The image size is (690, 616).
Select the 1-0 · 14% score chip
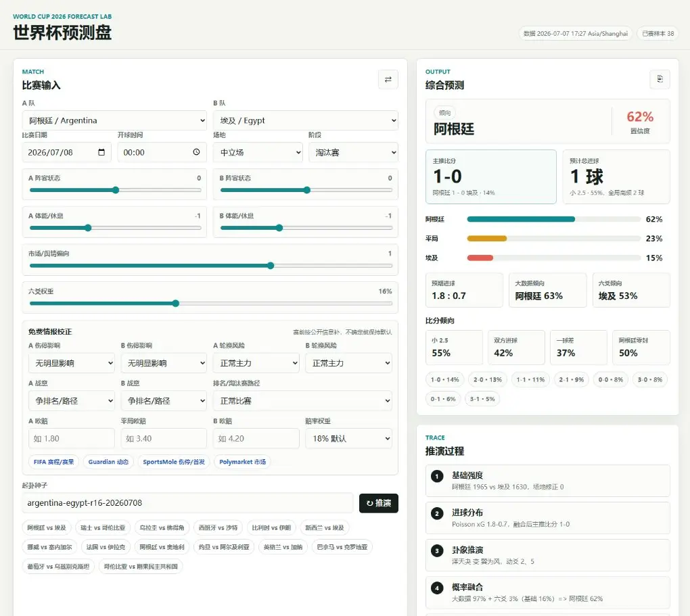[444, 380]
